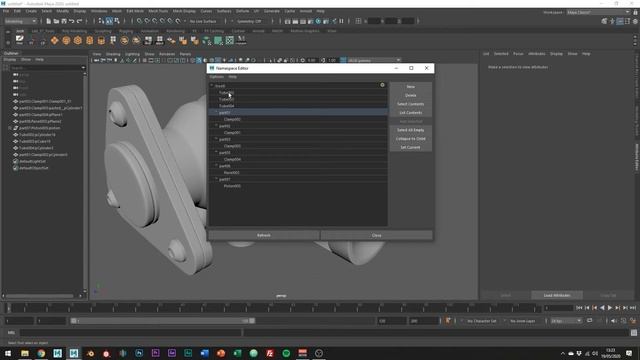Image resolution: width=640 pixels, height=360 pixels.
Task: Collapse the root namespace in Namespace Editor
Action: (211, 86)
